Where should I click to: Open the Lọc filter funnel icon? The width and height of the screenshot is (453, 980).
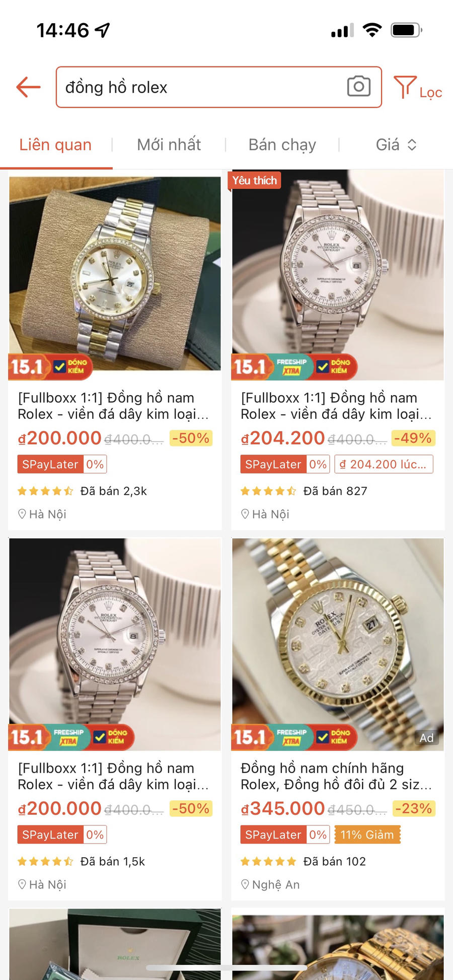405,87
